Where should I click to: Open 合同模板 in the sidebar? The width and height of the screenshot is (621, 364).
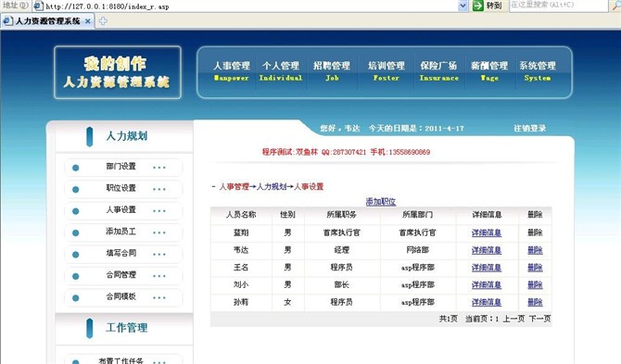point(120,296)
